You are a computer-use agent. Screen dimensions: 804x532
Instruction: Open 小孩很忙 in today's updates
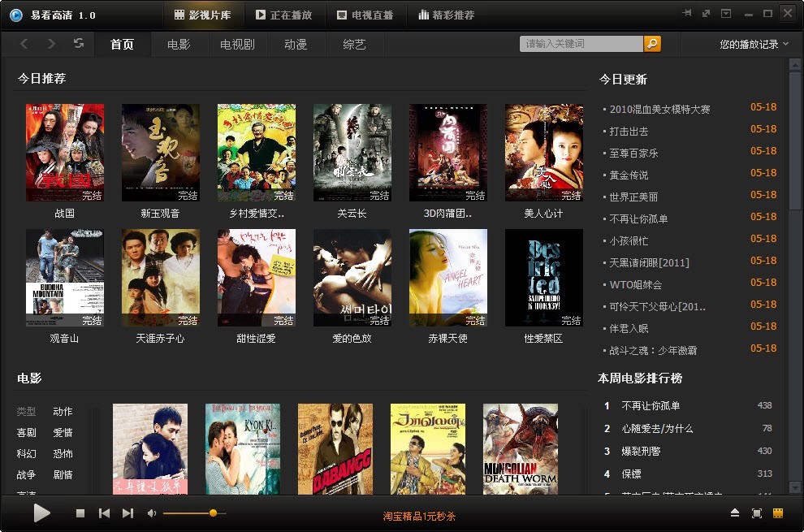tap(629, 241)
